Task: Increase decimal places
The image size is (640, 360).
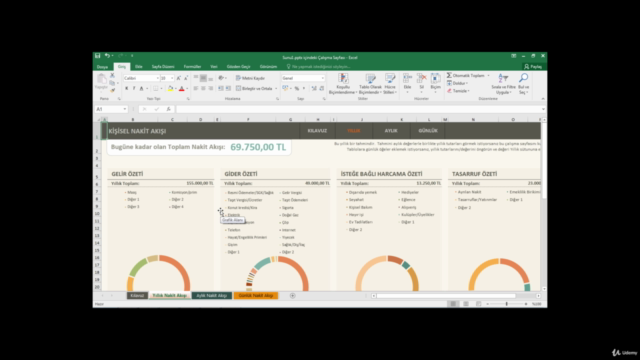Action: coord(314,89)
